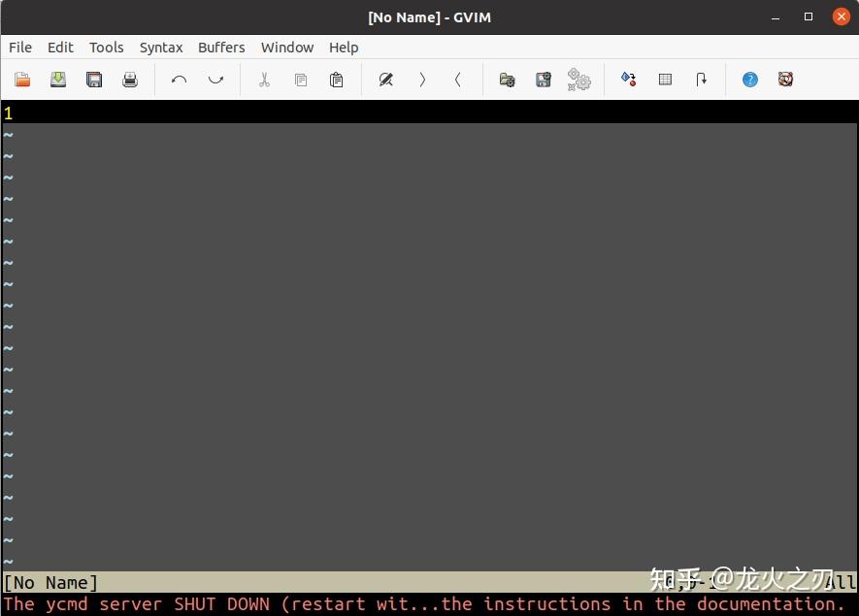This screenshot has width=859, height=616.
Task: Find previous with the left chevron
Action: 458,80
